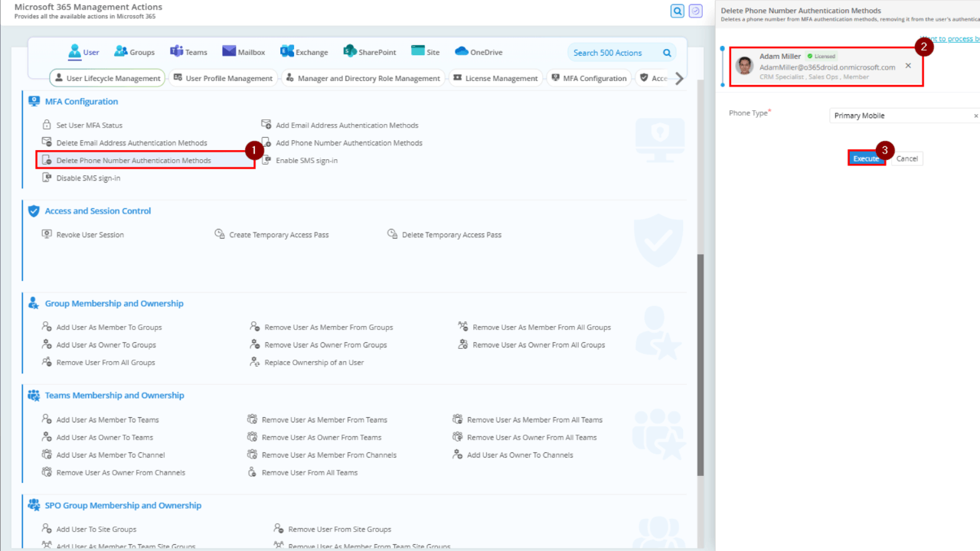Click the MFA Configuration section heading

81,102
